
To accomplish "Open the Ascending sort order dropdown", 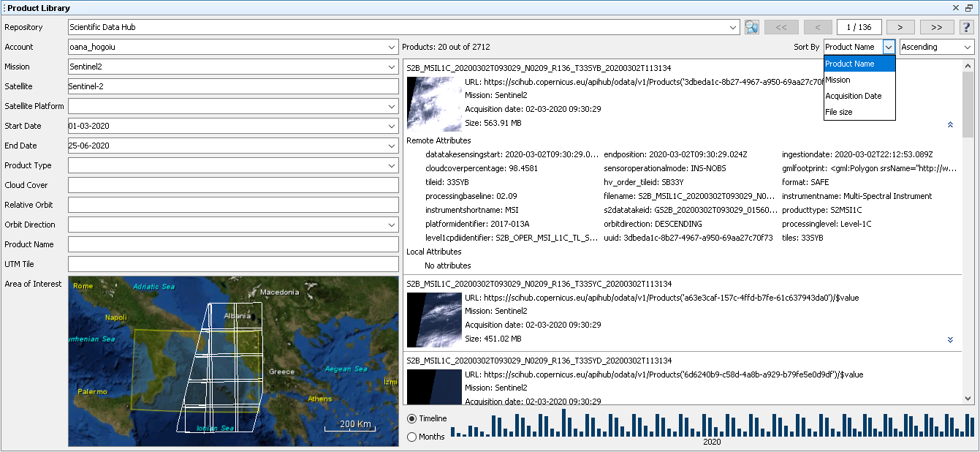I will (x=937, y=47).
